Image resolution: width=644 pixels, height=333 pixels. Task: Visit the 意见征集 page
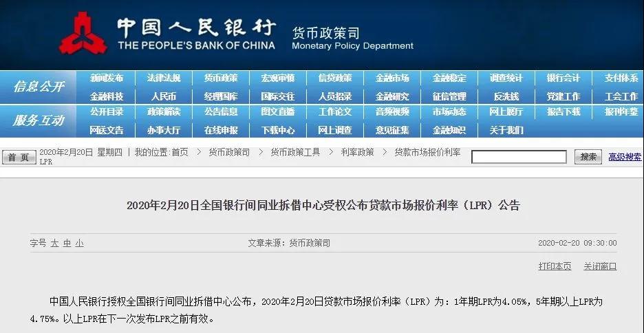coord(392,131)
